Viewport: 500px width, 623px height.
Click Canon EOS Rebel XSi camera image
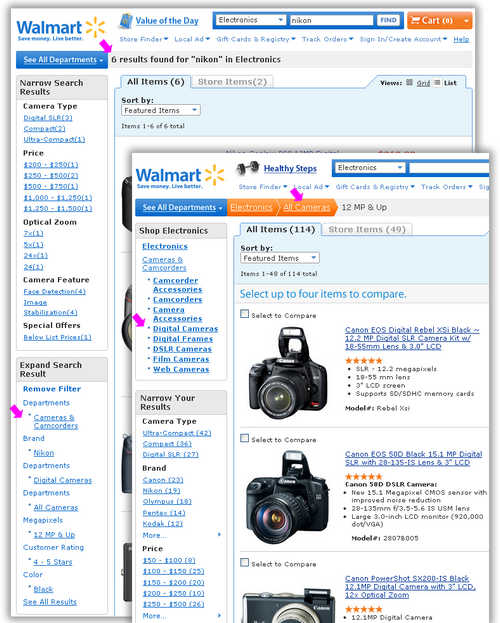[x=288, y=372]
